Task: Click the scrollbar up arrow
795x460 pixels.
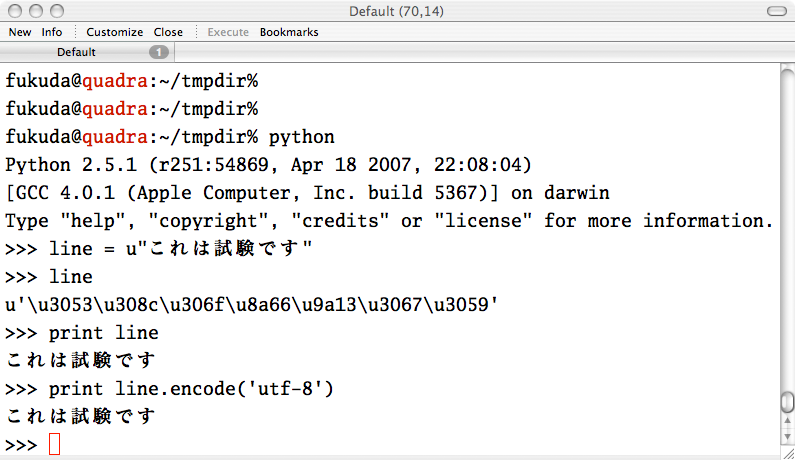Action: click(787, 421)
